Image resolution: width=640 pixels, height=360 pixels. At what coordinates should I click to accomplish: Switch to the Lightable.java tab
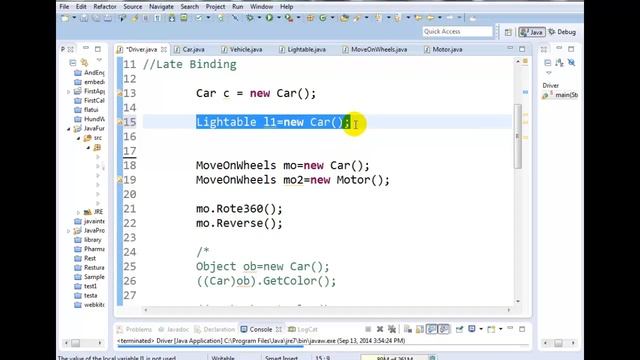[303, 49]
